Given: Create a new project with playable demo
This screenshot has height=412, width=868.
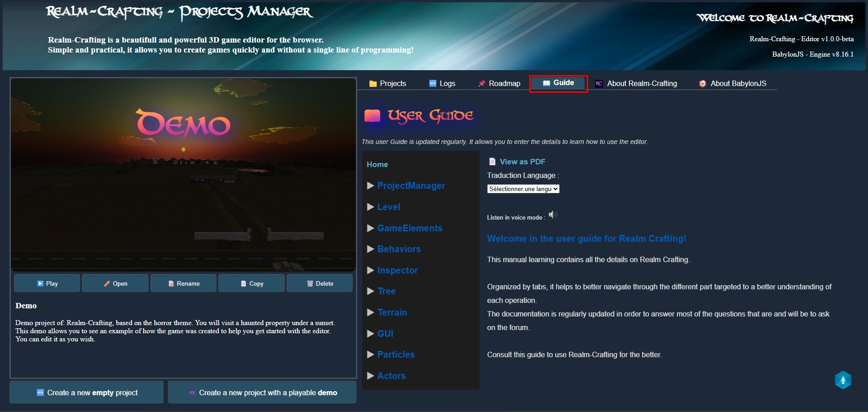Looking at the screenshot, I should point(262,392).
